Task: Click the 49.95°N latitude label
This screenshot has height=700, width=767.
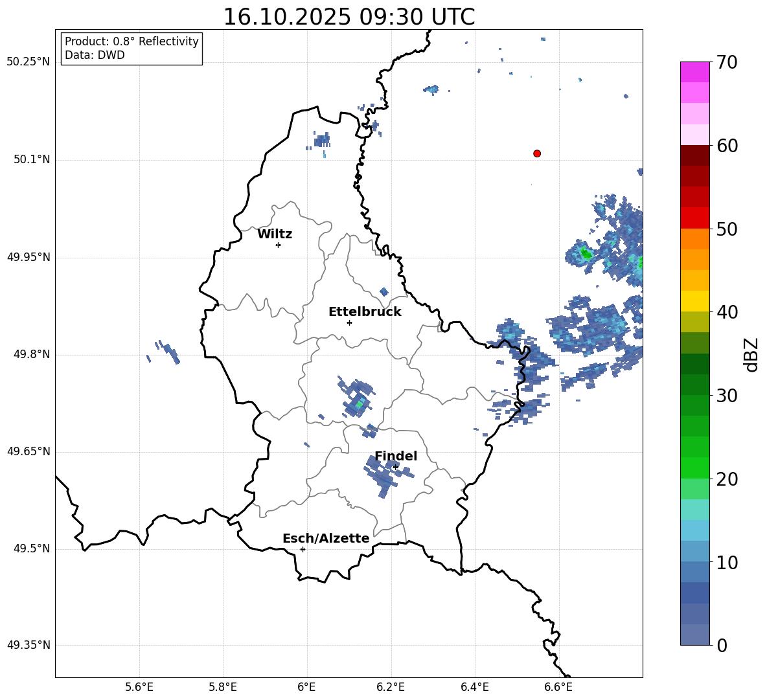Action: pos(29,257)
